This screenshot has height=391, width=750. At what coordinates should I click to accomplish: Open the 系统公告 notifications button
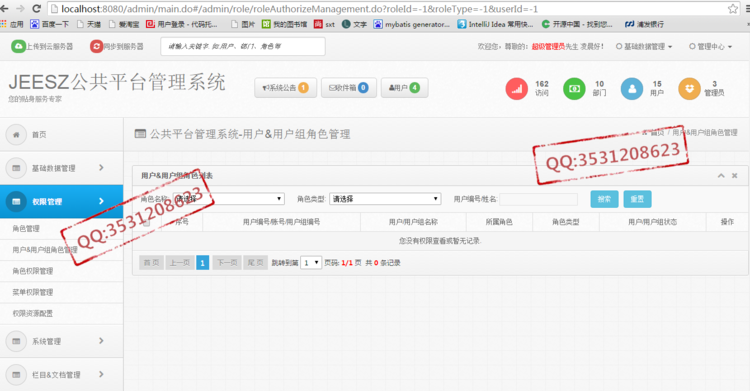coord(285,88)
